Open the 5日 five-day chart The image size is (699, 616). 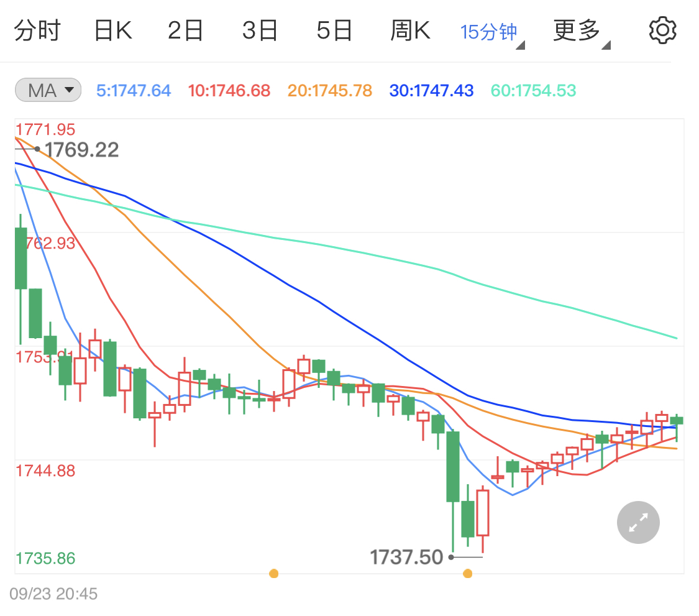click(334, 29)
